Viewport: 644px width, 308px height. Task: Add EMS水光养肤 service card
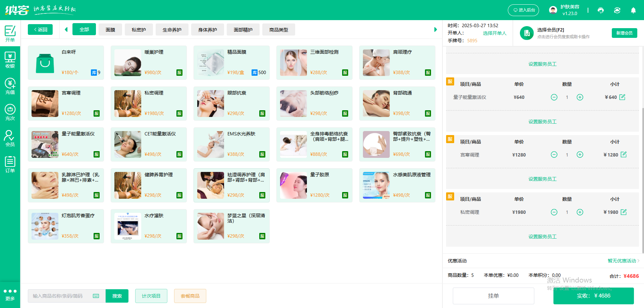click(x=231, y=144)
